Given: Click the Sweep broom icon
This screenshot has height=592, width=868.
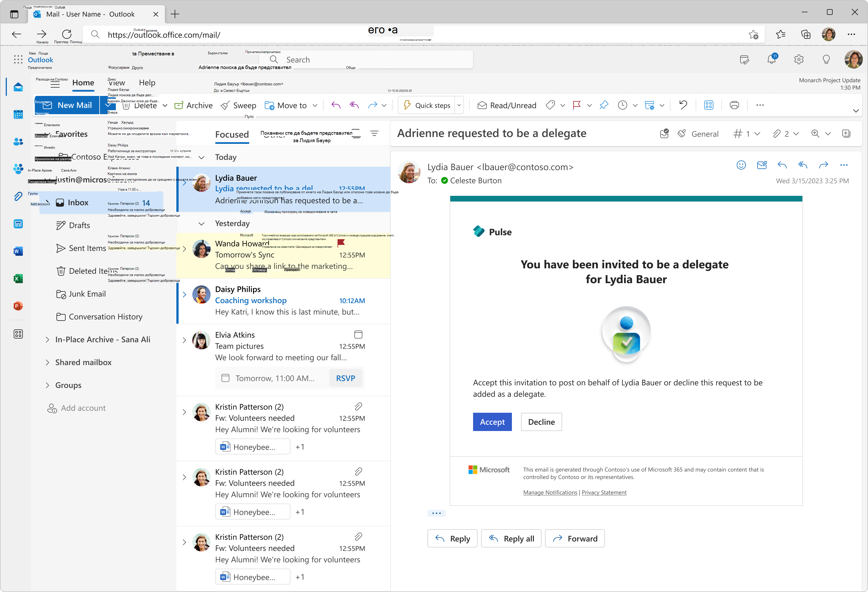Looking at the screenshot, I should pos(225,105).
